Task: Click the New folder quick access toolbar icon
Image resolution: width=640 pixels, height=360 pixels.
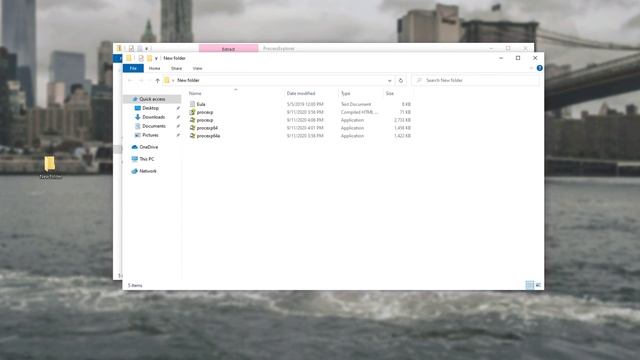Action: (149, 58)
